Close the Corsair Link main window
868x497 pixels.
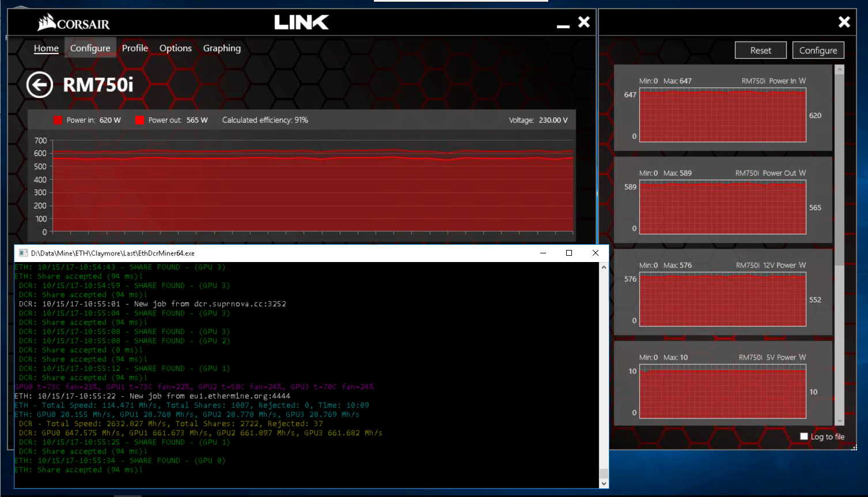click(584, 22)
